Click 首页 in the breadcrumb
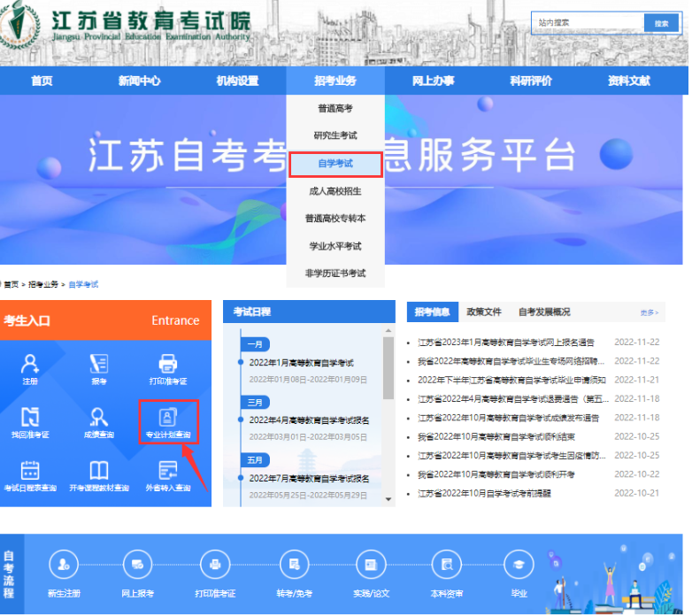The height and width of the screenshot is (616, 692). click(x=12, y=285)
